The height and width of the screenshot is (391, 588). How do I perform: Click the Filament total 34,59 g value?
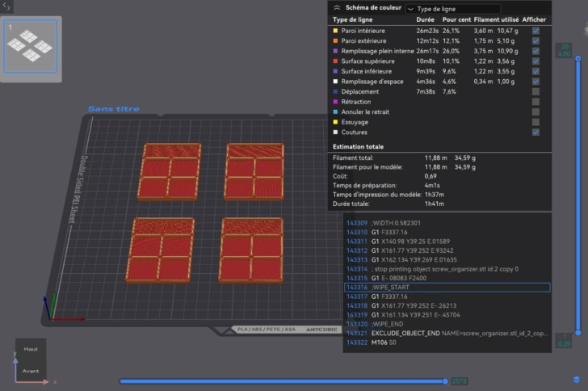465,158
